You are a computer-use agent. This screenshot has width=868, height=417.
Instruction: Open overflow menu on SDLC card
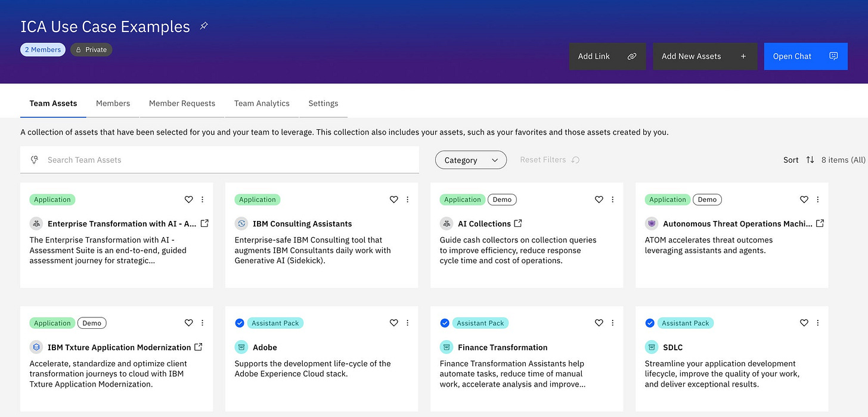point(817,323)
